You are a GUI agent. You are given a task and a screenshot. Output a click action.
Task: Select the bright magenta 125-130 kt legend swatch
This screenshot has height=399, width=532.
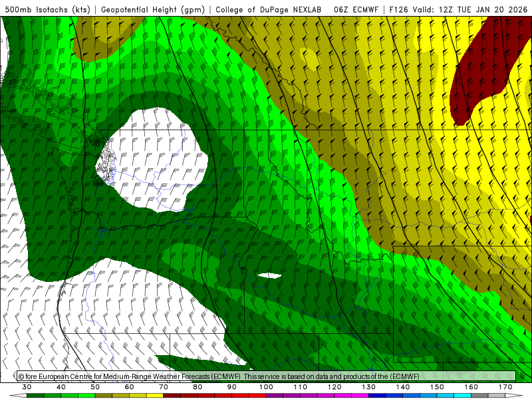pos(360,396)
